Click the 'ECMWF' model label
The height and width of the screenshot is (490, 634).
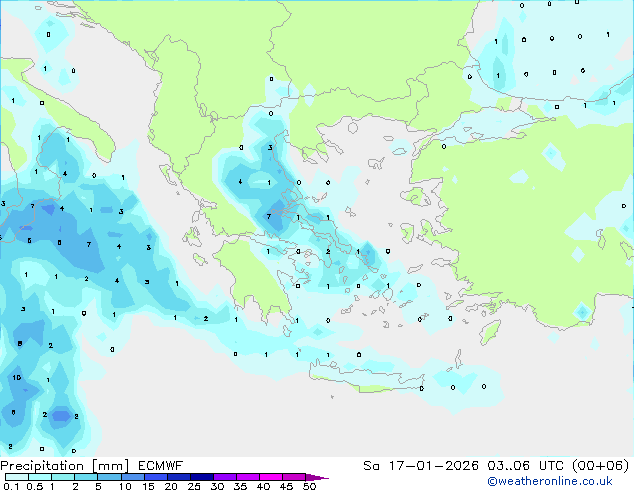(161, 466)
